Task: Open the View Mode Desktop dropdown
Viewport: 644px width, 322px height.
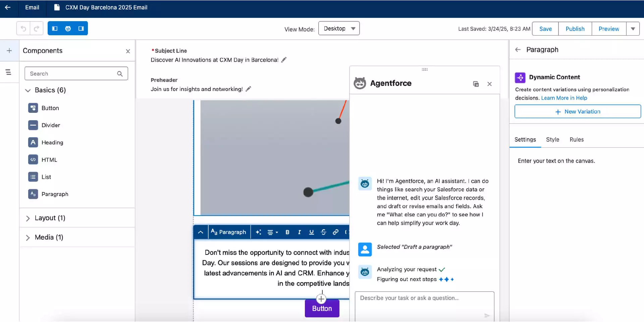Action: coord(339,29)
